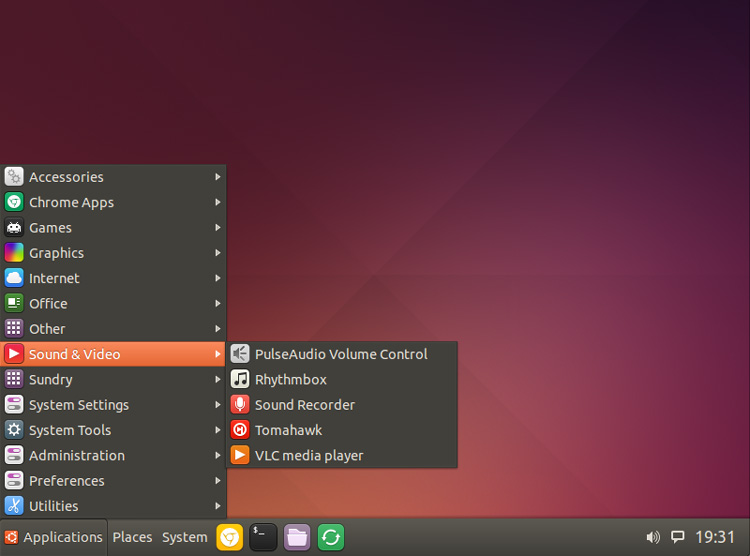This screenshot has width=750, height=556.
Task: Launch the terminal from the bottom panel
Action: click(x=263, y=537)
